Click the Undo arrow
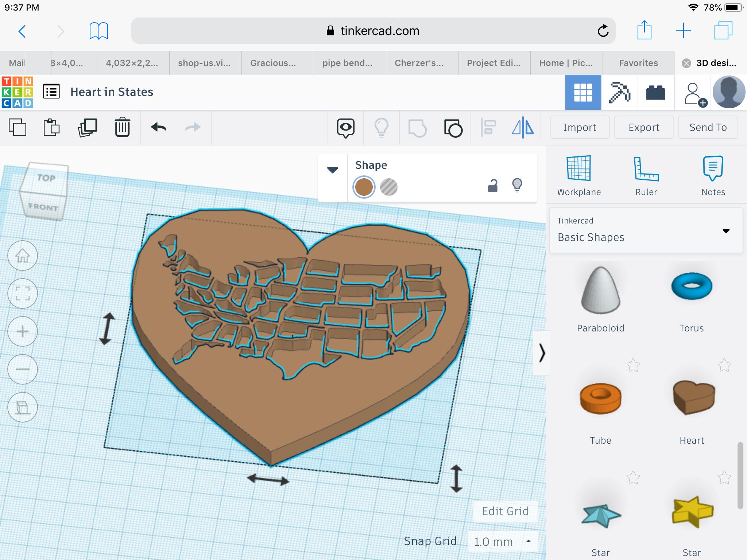Image resolution: width=747 pixels, height=560 pixels. click(159, 128)
